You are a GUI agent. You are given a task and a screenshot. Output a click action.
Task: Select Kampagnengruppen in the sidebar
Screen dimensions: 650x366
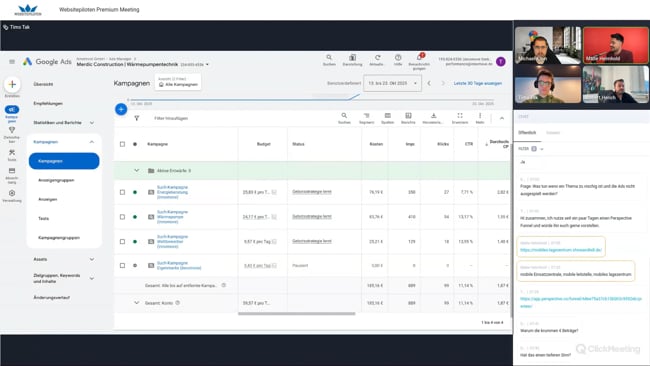(x=59, y=238)
